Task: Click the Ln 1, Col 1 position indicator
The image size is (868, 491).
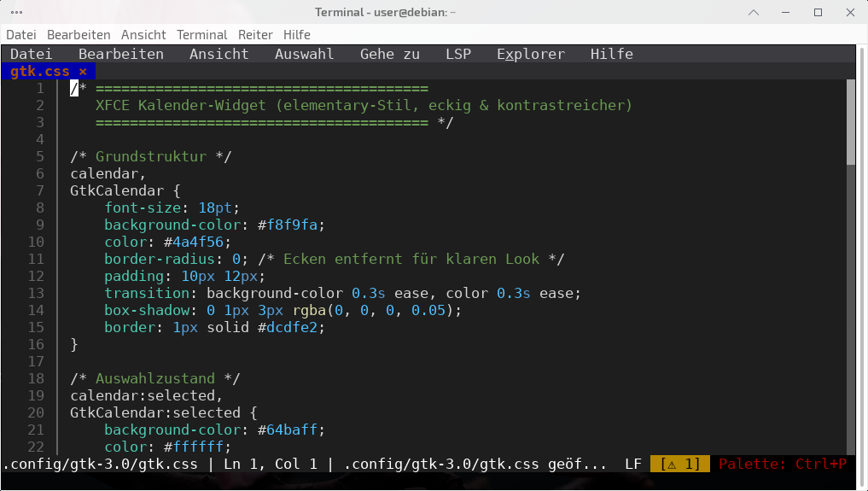Action: (x=270, y=465)
